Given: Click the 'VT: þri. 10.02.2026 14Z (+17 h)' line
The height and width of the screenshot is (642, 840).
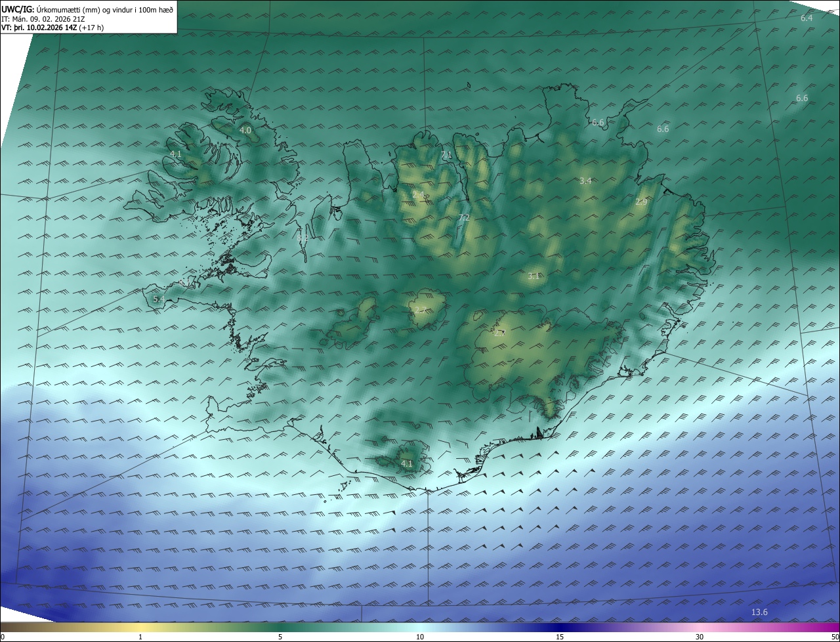Looking at the screenshot, I should tap(53, 28).
